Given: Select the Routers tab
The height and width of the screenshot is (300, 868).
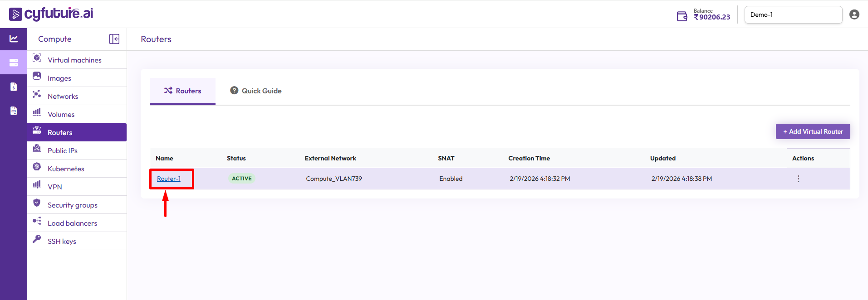Looking at the screenshot, I should (182, 91).
